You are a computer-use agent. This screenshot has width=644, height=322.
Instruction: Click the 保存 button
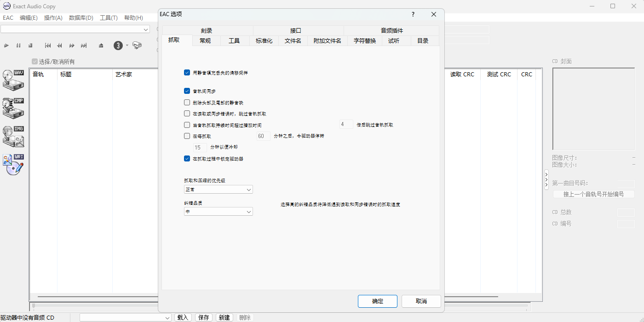(x=204, y=317)
